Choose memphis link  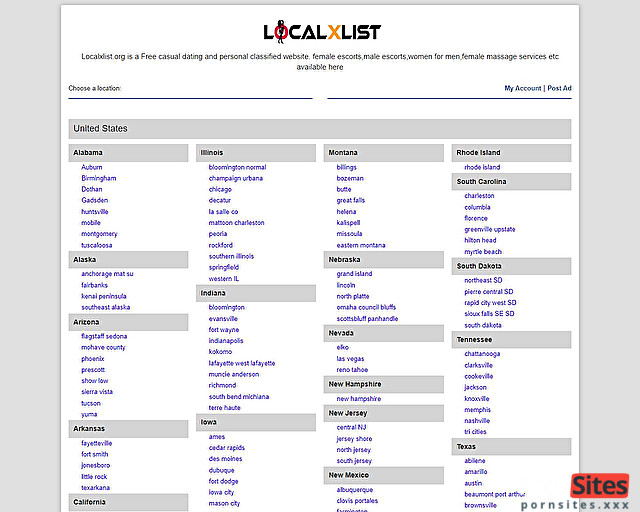[478, 410]
